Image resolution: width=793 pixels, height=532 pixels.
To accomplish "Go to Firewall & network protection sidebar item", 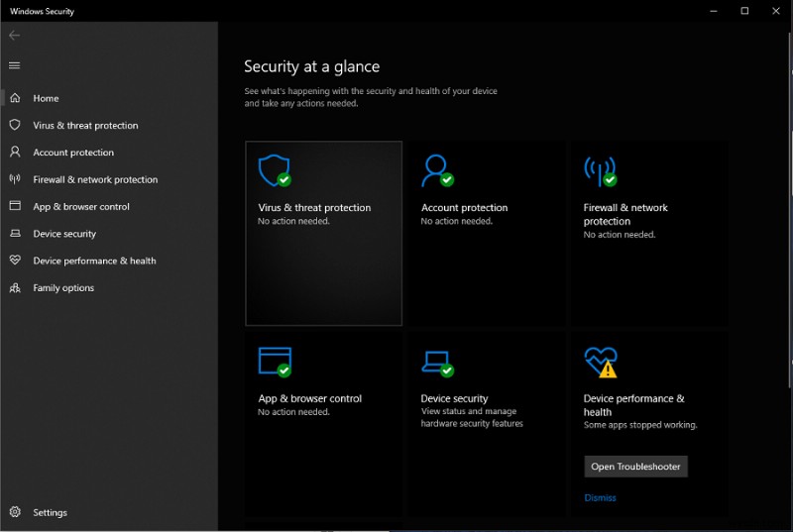I will pyautogui.click(x=109, y=179).
